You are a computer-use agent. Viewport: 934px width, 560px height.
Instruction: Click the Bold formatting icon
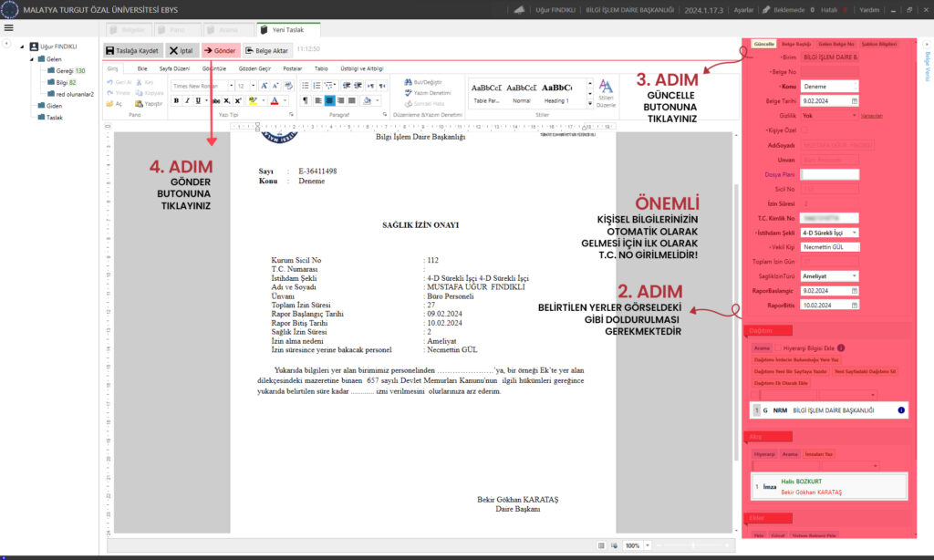[176, 101]
